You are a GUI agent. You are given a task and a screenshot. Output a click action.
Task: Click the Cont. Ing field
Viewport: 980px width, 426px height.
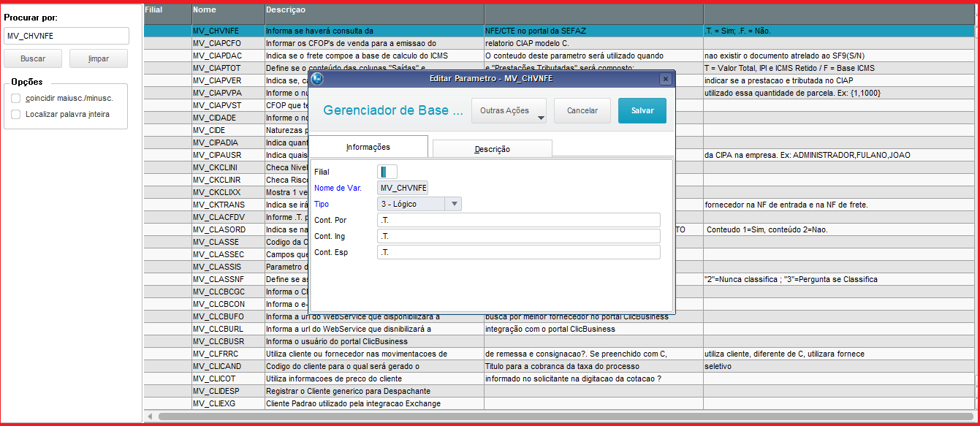coord(519,236)
